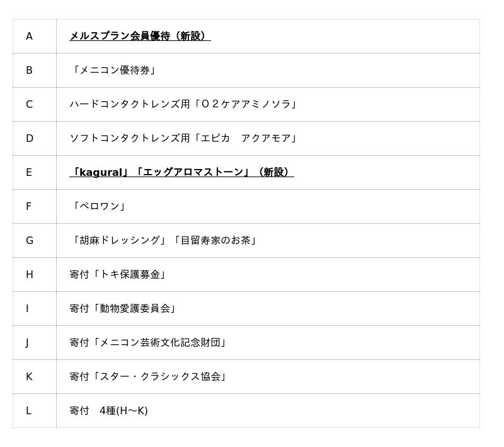Click the 寄付「動物愛護委員会」 entry

pos(123,309)
